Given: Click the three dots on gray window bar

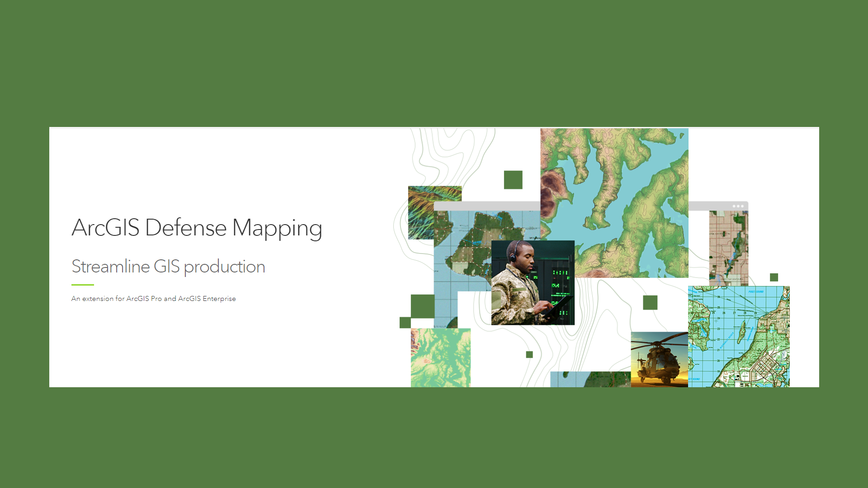Looking at the screenshot, I should [738, 206].
